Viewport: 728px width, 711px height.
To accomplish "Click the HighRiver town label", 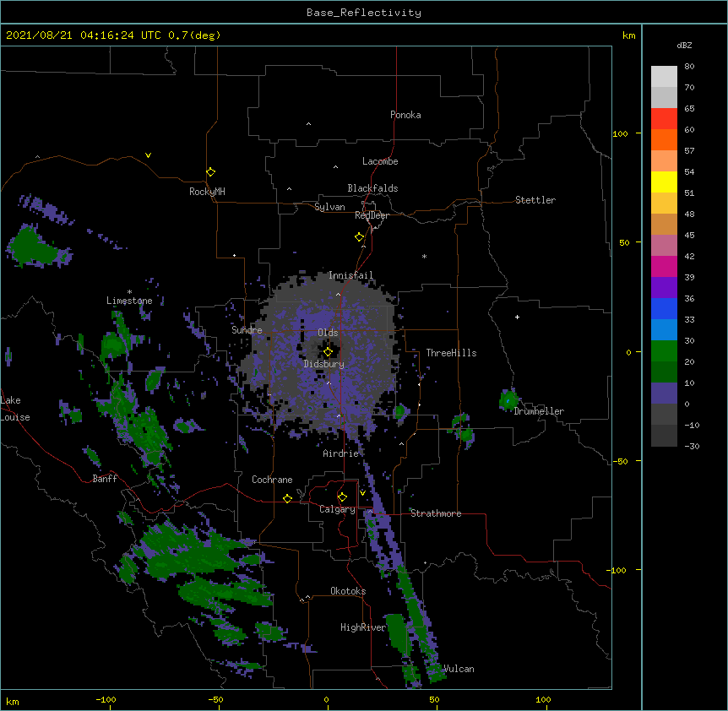I will [x=363, y=627].
